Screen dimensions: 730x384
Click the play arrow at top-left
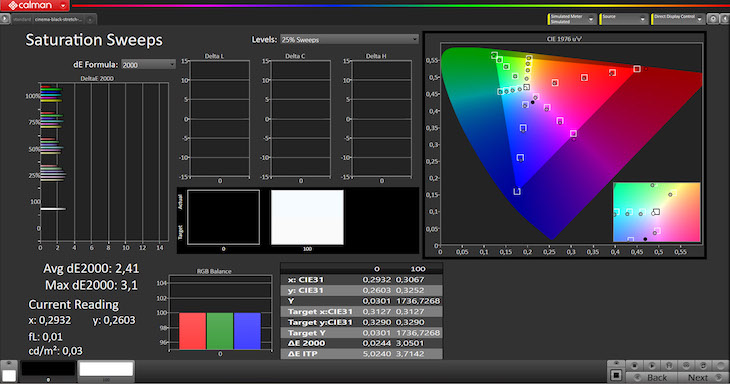(5, 19)
